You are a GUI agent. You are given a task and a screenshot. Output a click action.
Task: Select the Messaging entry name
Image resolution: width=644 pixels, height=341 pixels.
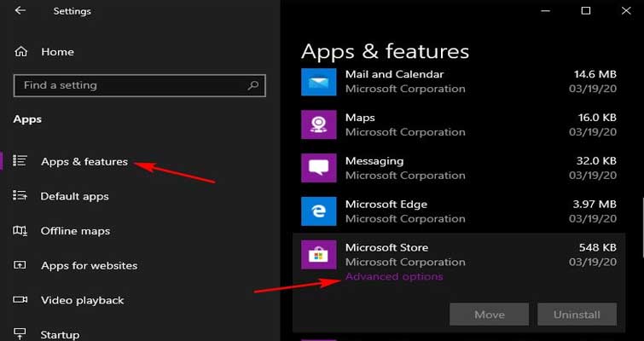pos(374,161)
